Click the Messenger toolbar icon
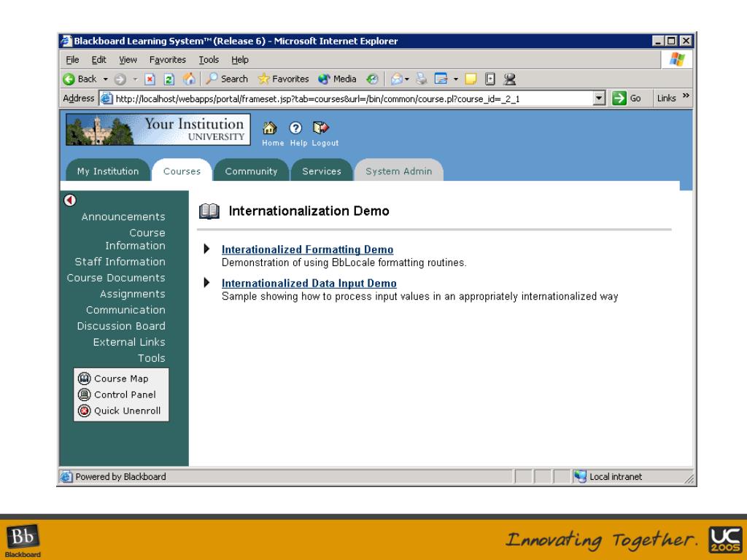The image size is (747, 560). pos(510,79)
